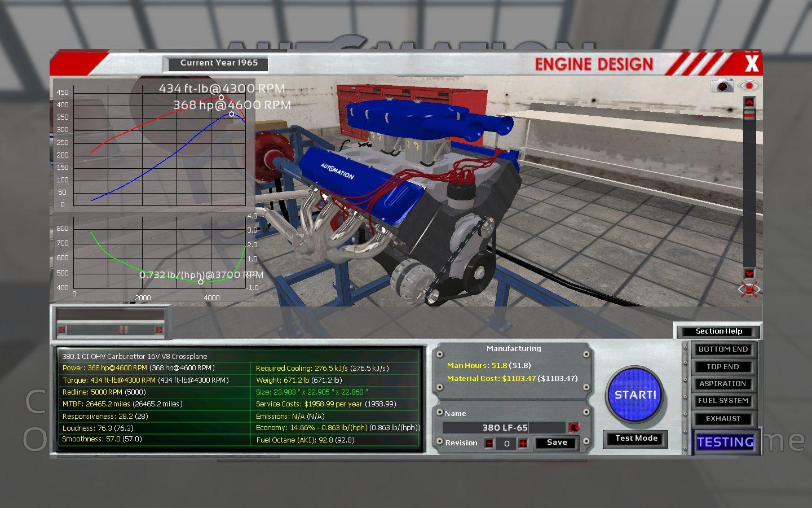Open the Top End tab

point(723,367)
